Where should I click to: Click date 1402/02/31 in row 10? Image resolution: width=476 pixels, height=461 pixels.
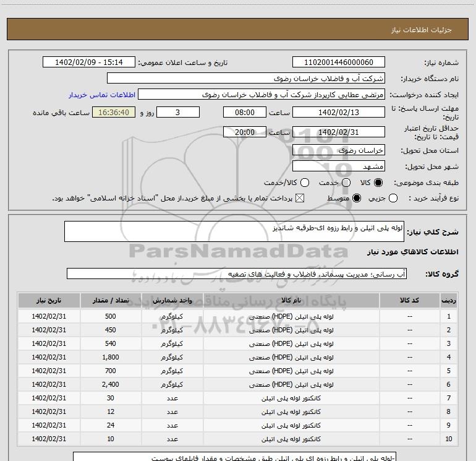49,439
